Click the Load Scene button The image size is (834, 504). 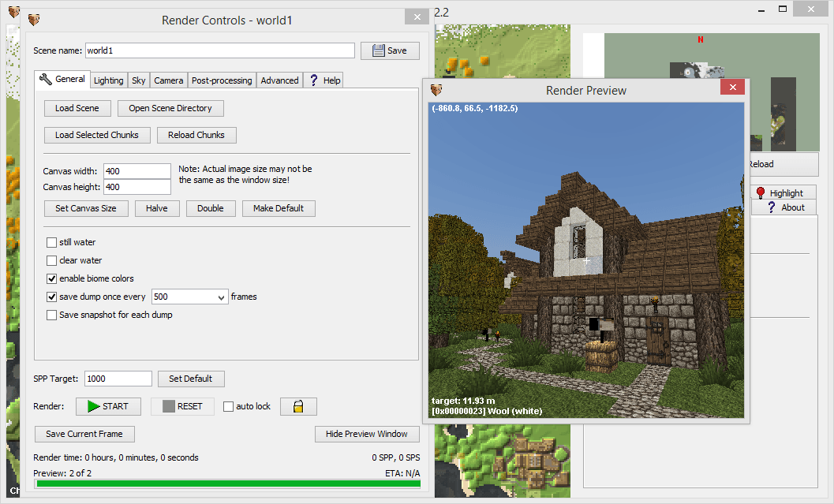[77, 108]
